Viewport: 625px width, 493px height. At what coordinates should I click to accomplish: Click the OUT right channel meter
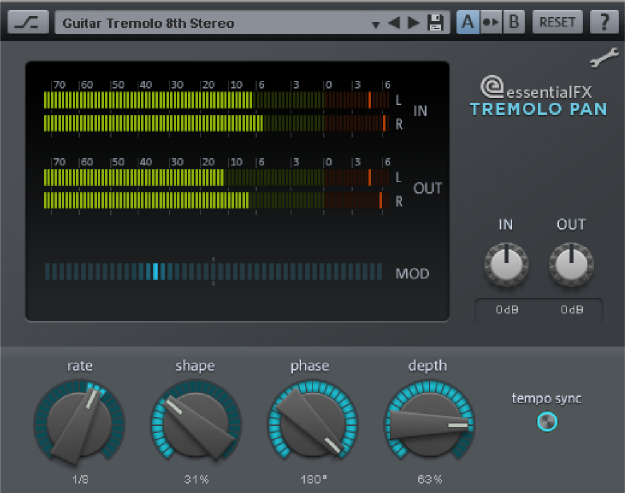point(216,200)
